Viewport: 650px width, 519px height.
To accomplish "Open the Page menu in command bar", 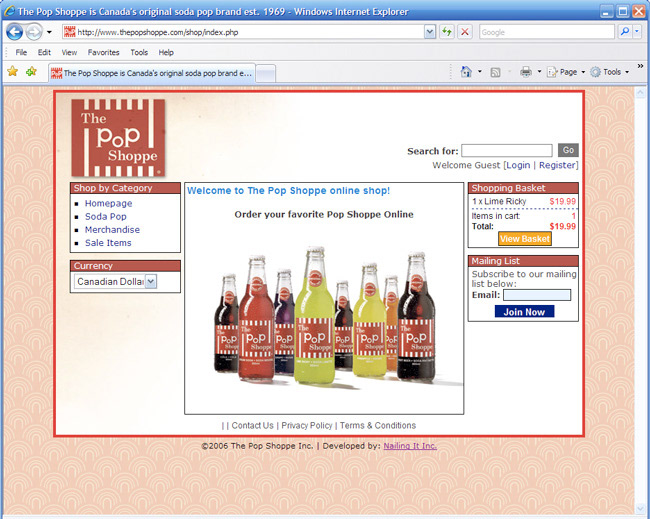I will [x=565, y=72].
